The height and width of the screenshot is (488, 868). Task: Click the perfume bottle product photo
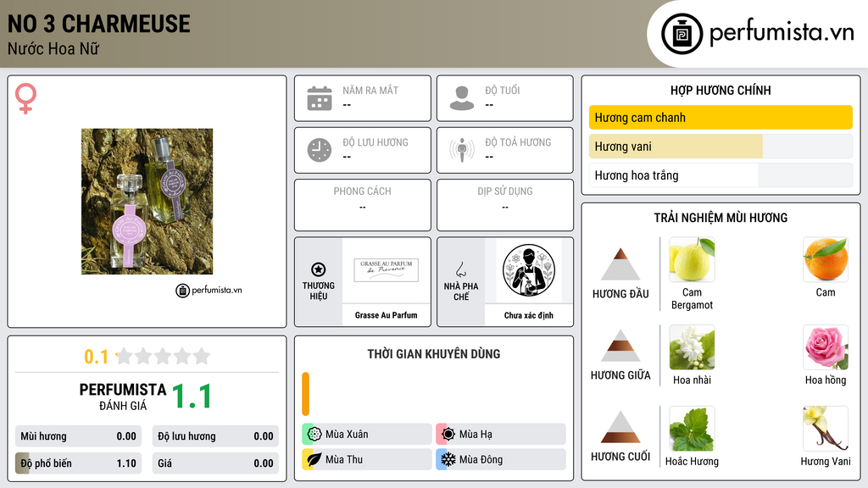click(147, 202)
